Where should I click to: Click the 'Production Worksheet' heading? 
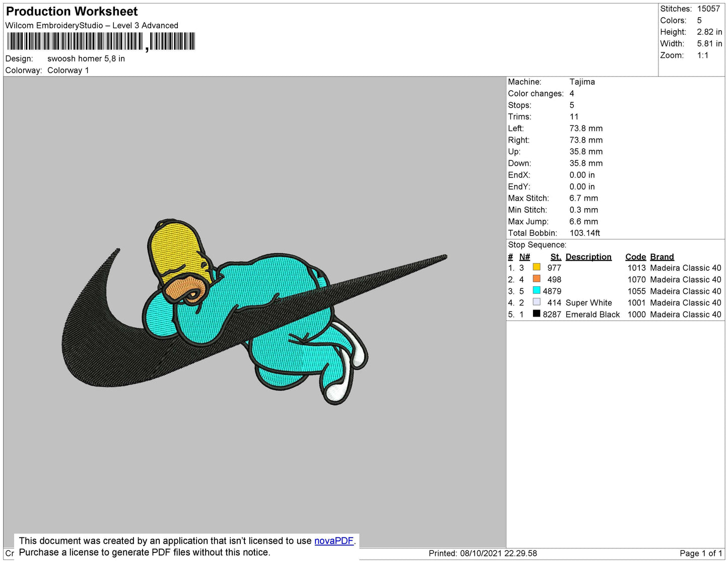[72, 11]
